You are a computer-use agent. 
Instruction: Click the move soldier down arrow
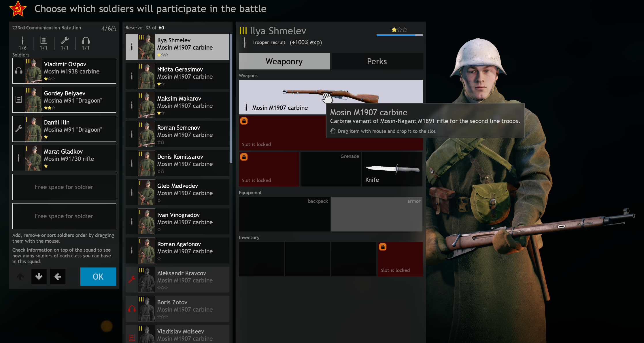[39, 277]
